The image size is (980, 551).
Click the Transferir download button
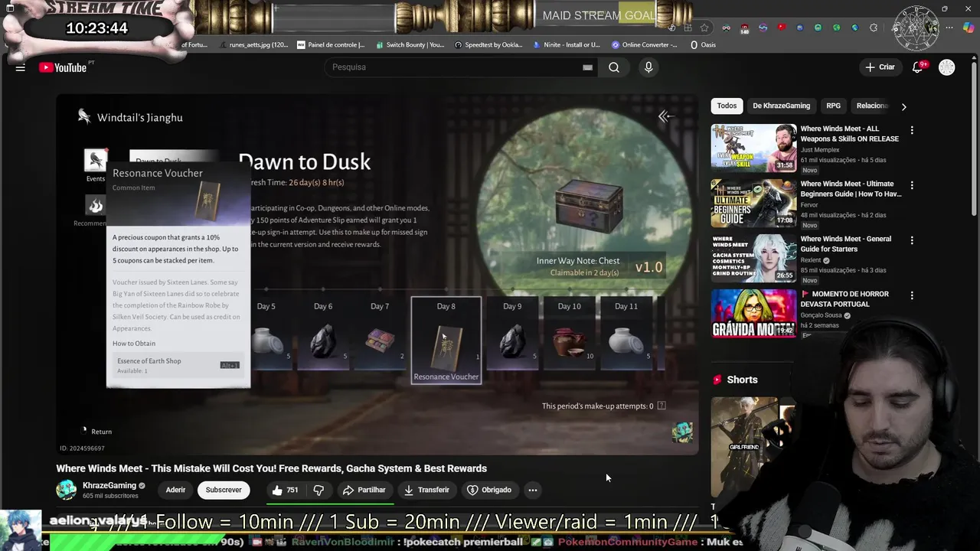pos(426,490)
